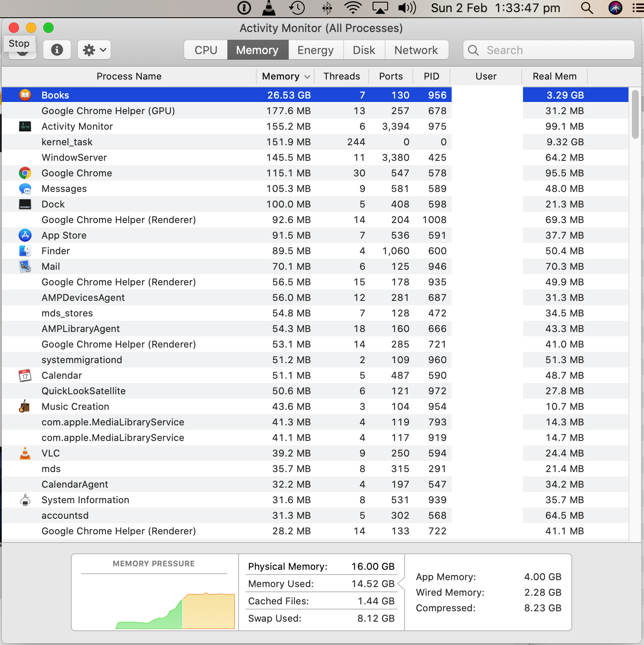Viewport: 644px width, 645px height.
Task: Select com.apple.MediaLibraryService with PID 793
Action: click(x=315, y=422)
